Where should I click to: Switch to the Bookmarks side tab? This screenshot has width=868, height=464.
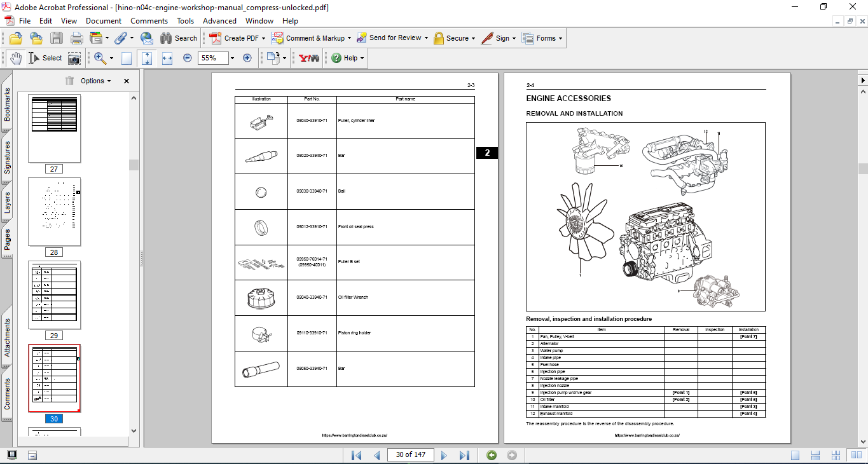(x=7, y=104)
